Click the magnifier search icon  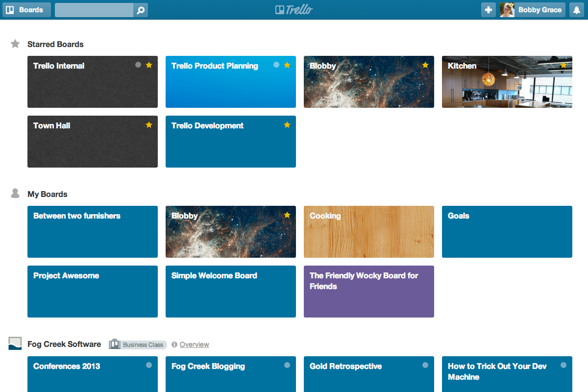point(141,10)
